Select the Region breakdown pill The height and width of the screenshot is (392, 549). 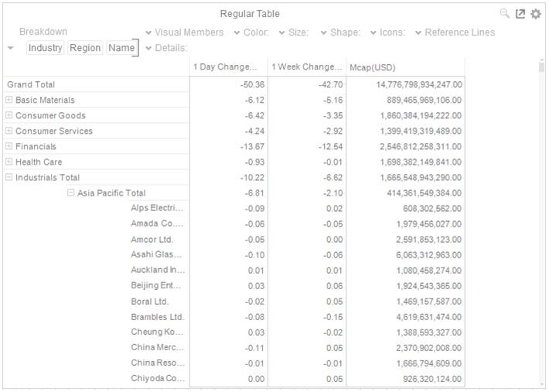pos(85,48)
